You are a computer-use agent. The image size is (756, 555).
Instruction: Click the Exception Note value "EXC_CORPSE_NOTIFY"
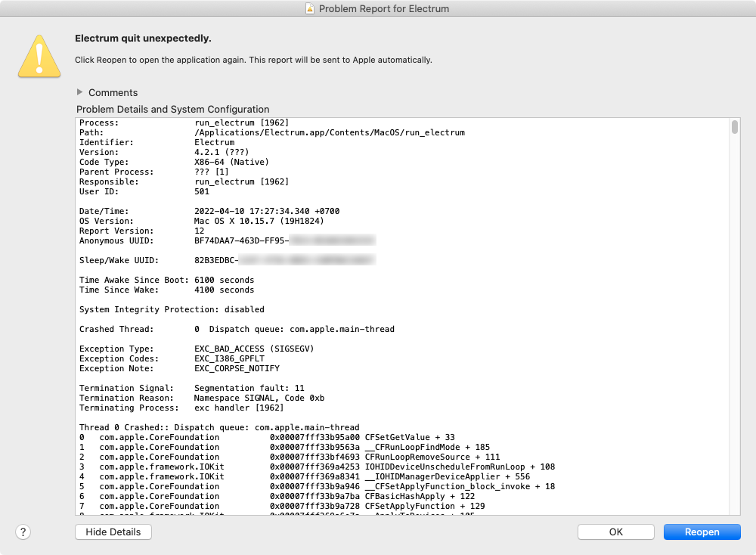click(x=237, y=368)
